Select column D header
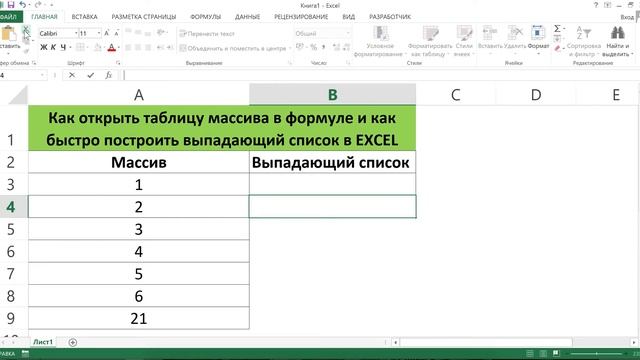 tap(536, 95)
